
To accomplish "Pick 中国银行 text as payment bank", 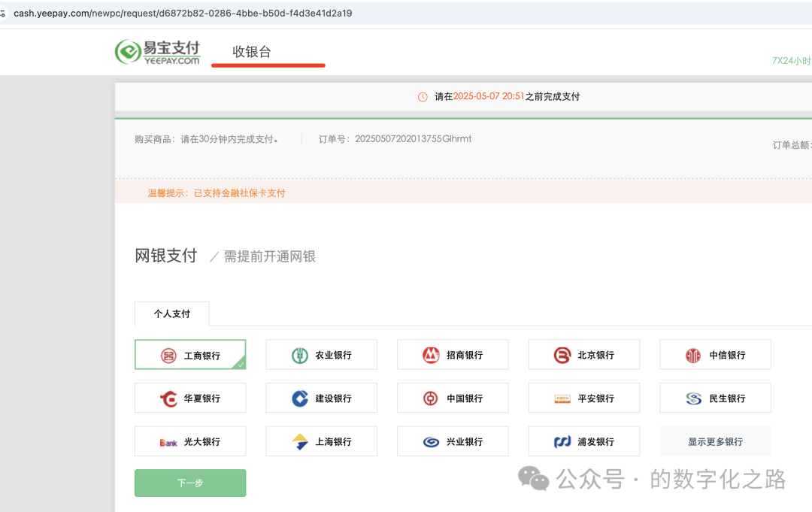I will (465, 398).
